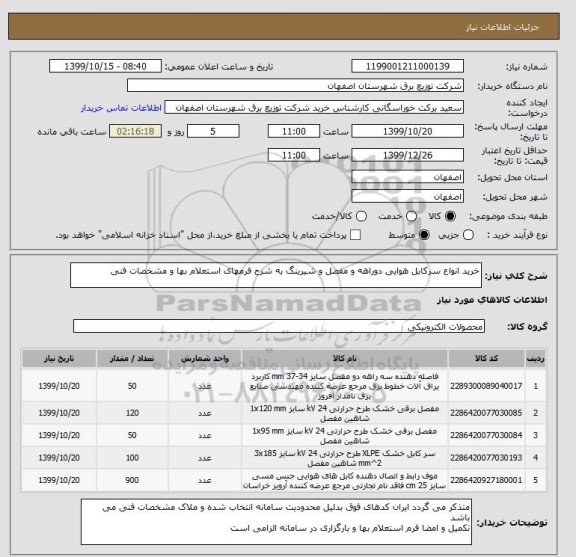This screenshot has height=557, width=576.
Task: Click the response deadline date 1399/10/20 field
Action: point(407,132)
